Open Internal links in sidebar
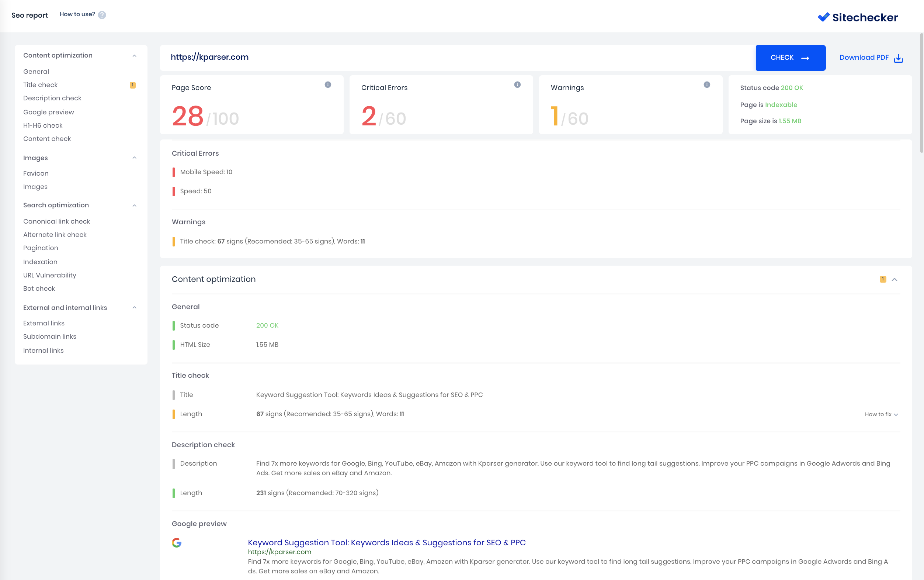This screenshot has height=580, width=924. 43,351
